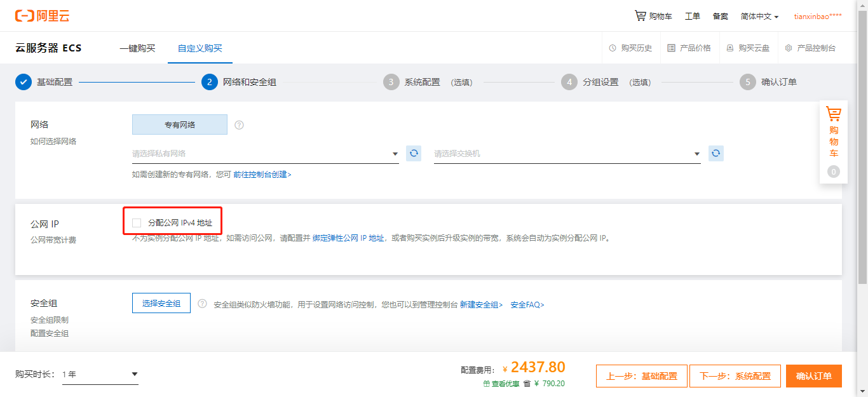This screenshot has width=868, height=397.
Task: Click step 4 circle 分组设置
Action: pos(569,82)
